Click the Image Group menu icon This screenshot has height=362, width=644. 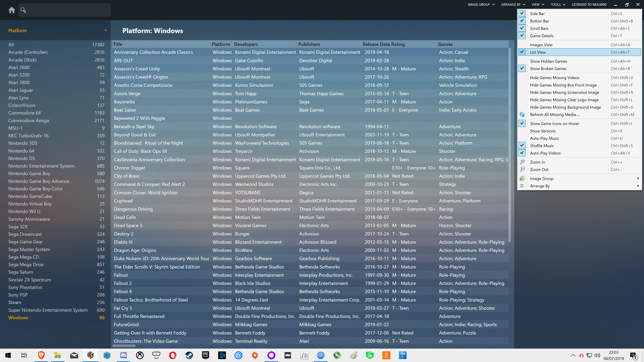[x=522, y=178]
